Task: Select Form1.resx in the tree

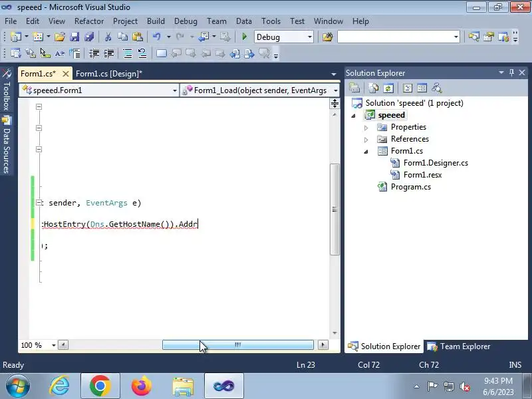Action: [x=422, y=175]
